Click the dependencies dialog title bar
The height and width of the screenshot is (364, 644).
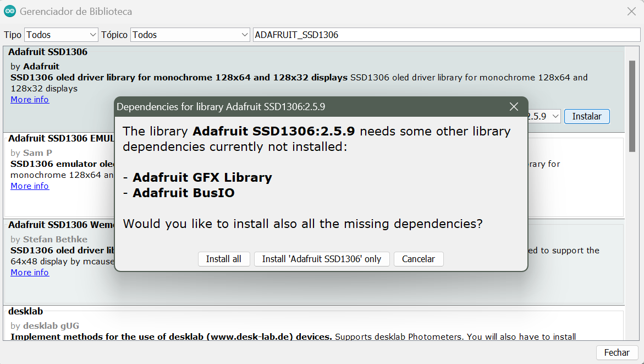click(312, 107)
